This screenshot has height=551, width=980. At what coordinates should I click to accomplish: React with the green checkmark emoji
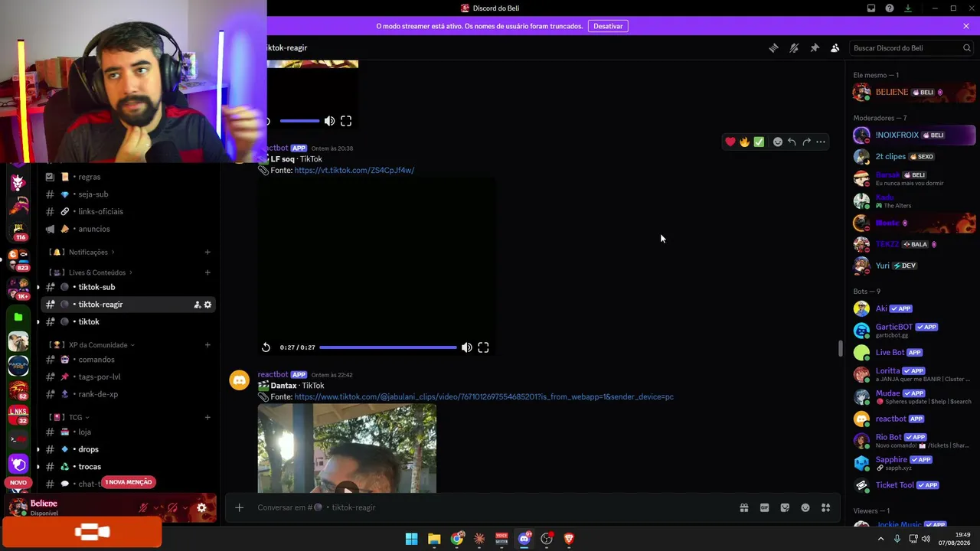point(759,142)
